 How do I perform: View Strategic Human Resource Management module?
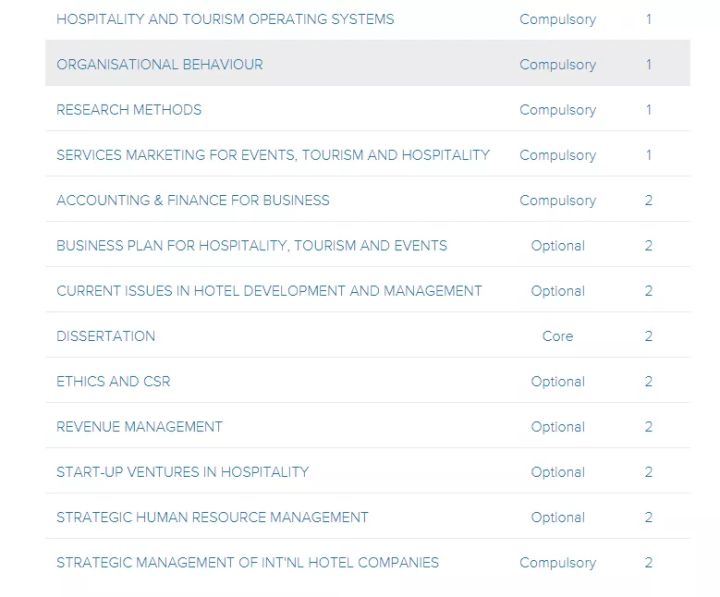(x=212, y=517)
